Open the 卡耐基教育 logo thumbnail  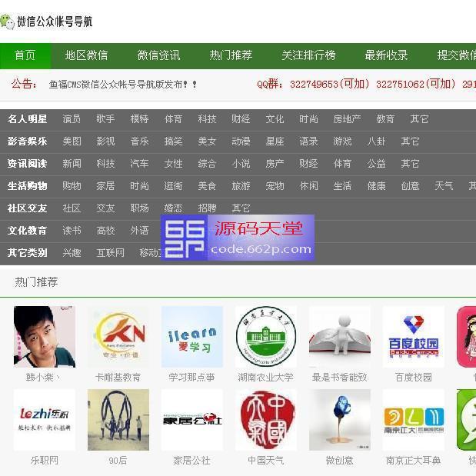[x=118, y=337]
